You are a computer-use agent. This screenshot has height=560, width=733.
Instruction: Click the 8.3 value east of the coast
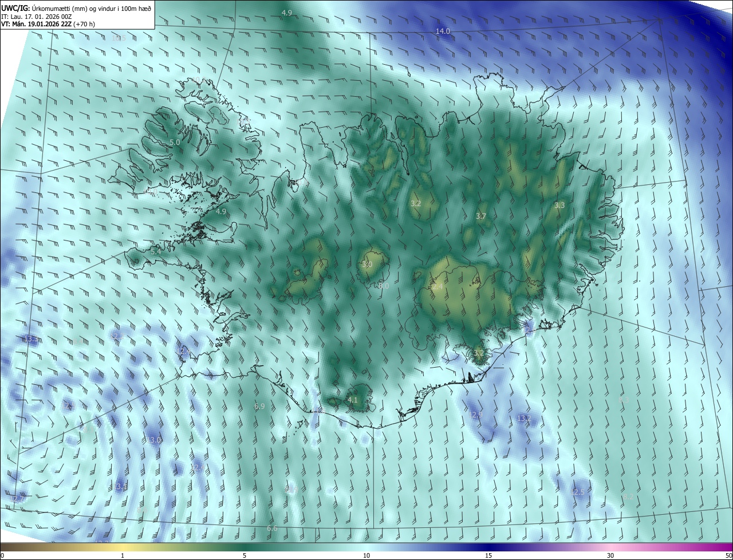pyautogui.click(x=624, y=400)
